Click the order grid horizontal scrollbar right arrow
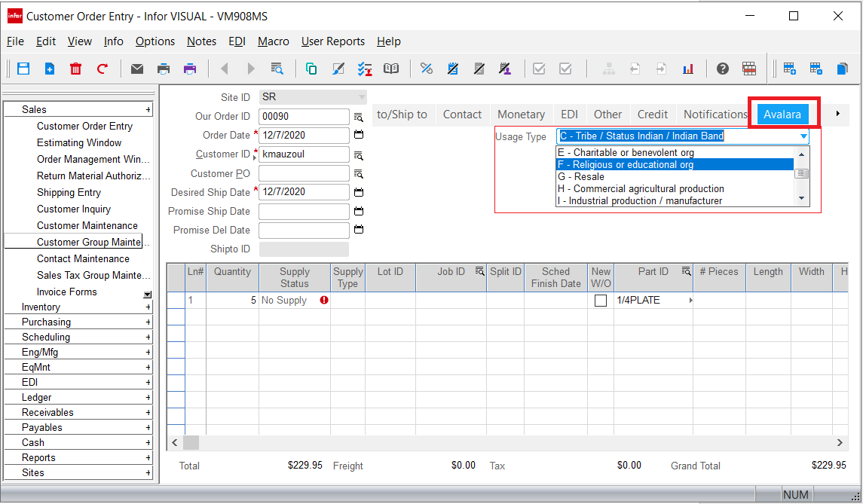The width and height of the screenshot is (863, 504). [x=840, y=442]
